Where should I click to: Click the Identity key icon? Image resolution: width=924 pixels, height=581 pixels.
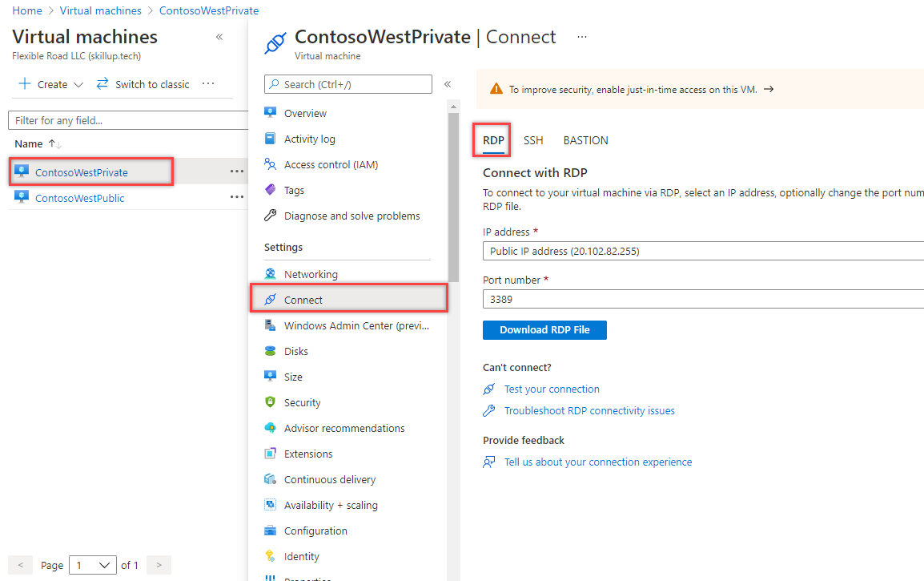tap(271, 556)
